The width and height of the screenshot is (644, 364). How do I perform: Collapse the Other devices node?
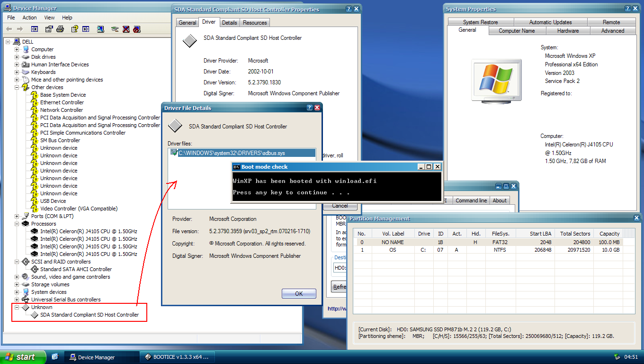(17, 87)
